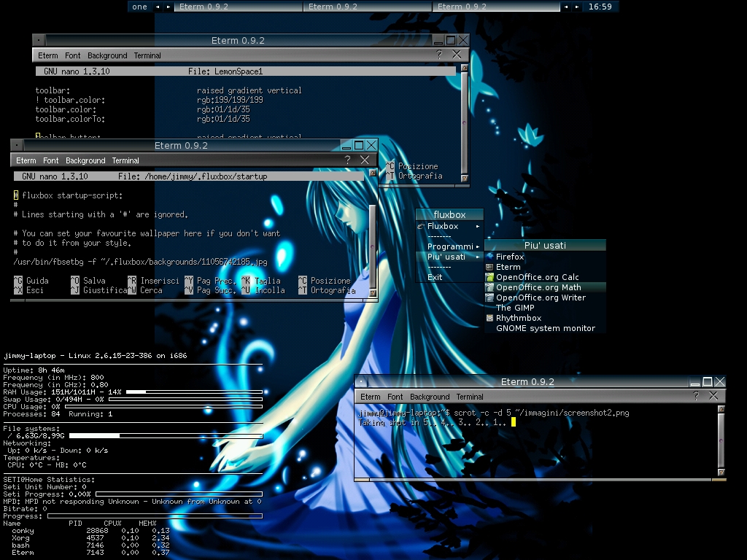Screen dimensions: 747x560
Task: Click scroll up arrow in LemonSpace1 Eterm window
Action: tap(464, 68)
